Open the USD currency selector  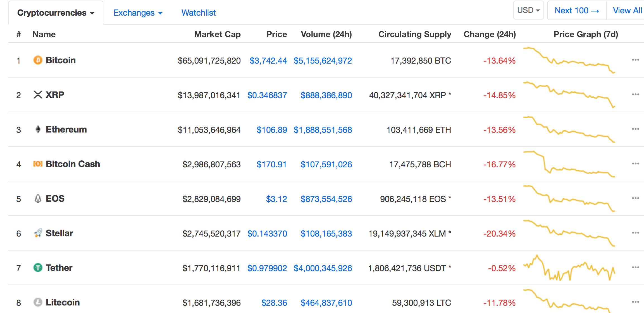coord(528,10)
